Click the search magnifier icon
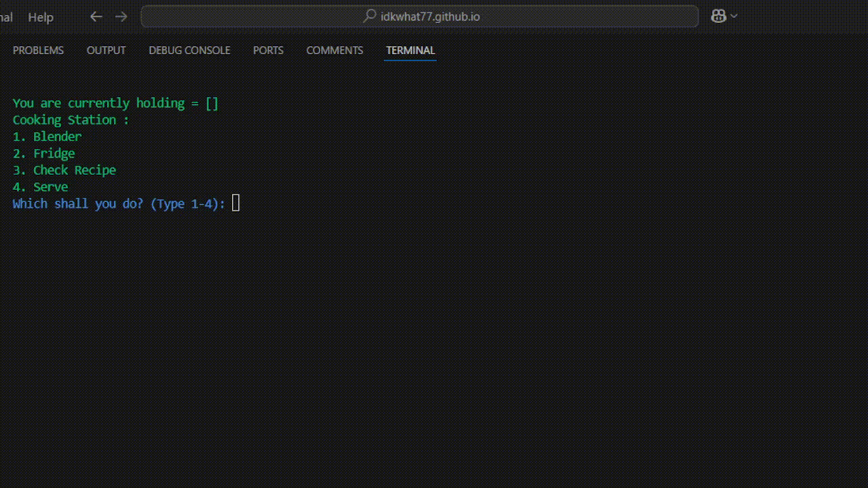Image resolution: width=868 pixels, height=488 pixels. (370, 16)
